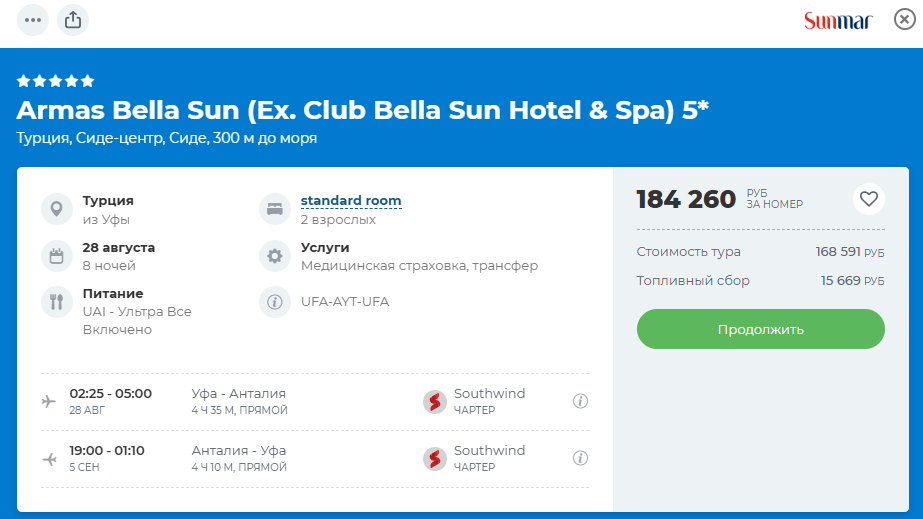Open info for the Antalya - Ufa flight

tap(580, 458)
